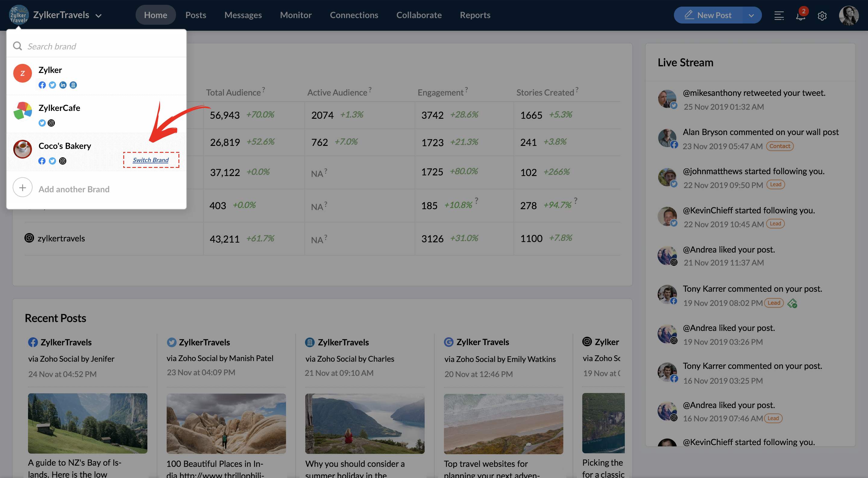Click the green lead conversion icon
Image resolution: width=868 pixels, height=478 pixels.
tap(792, 303)
